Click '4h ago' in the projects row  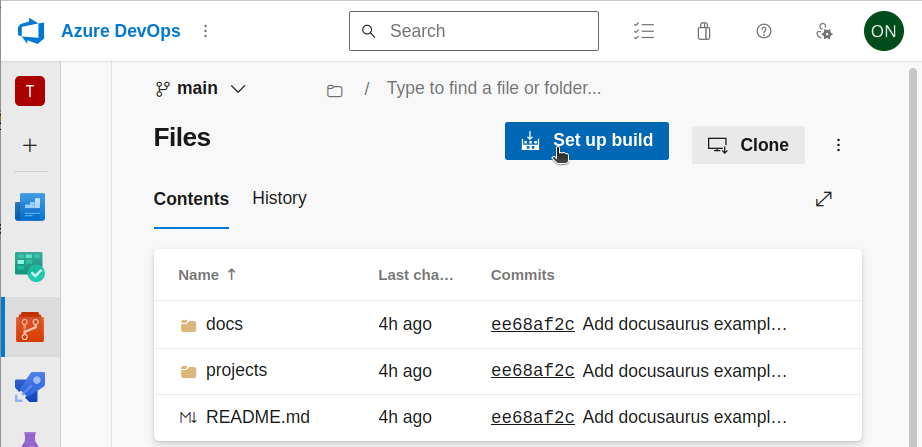[x=405, y=371]
